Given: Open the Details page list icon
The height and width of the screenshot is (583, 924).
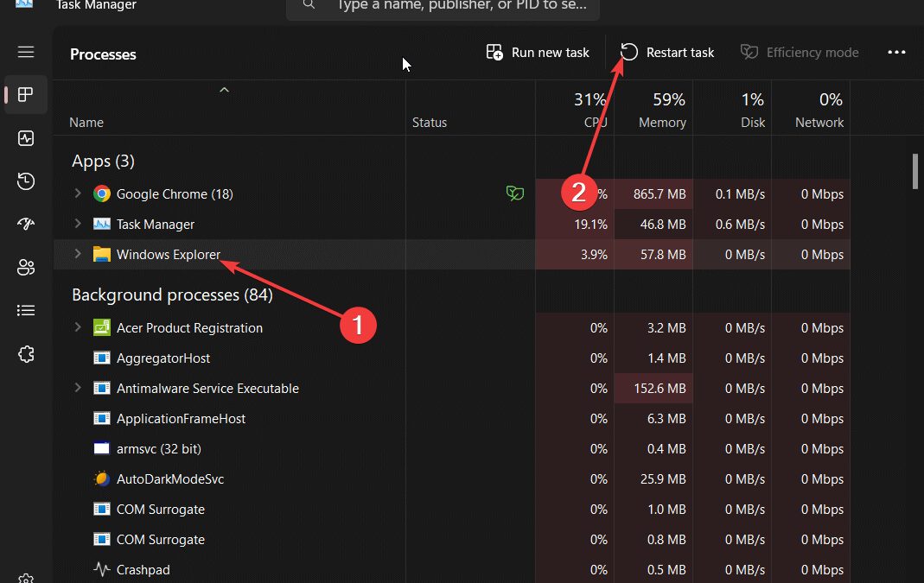Looking at the screenshot, I should tap(26, 310).
